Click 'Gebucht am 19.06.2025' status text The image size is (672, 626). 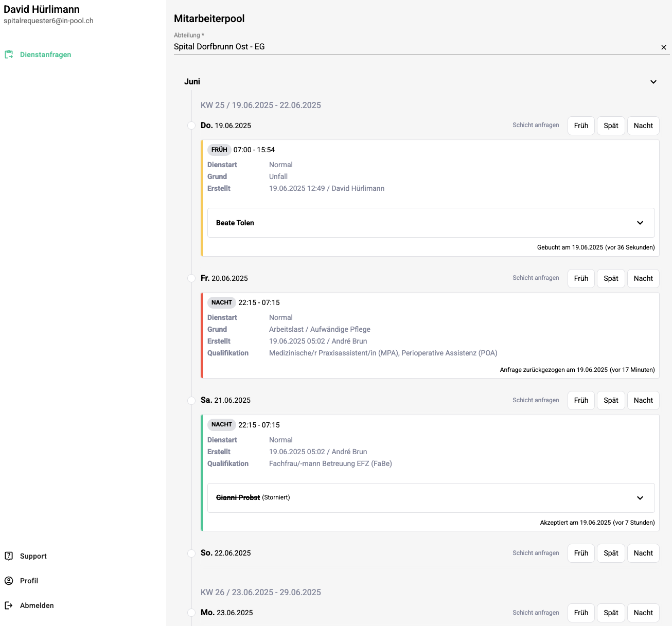tap(596, 247)
